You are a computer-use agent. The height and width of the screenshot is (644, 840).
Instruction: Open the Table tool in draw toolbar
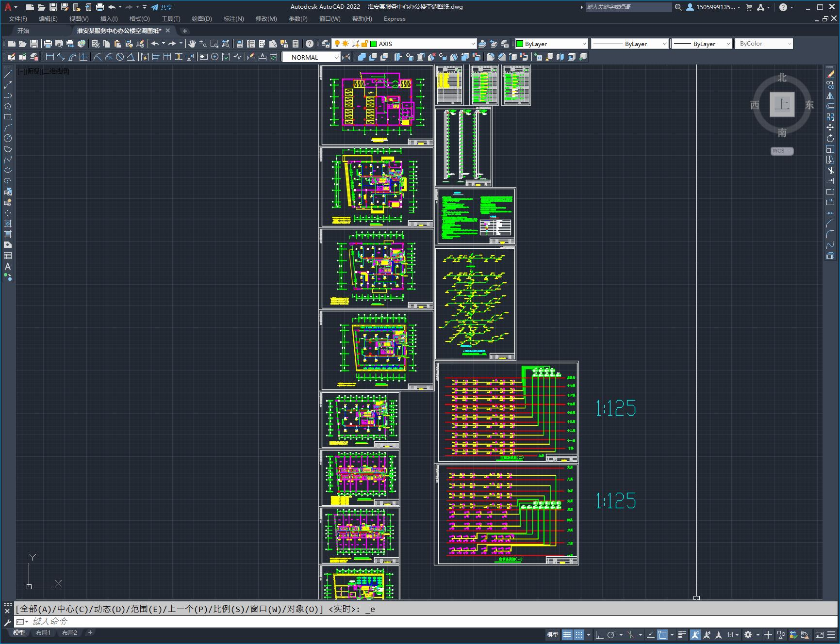(8, 256)
